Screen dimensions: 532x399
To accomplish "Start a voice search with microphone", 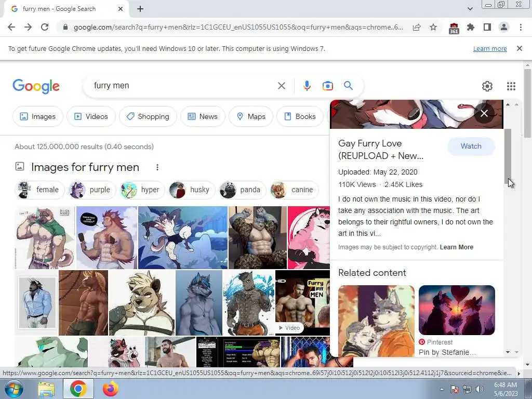I will pyautogui.click(x=307, y=86).
